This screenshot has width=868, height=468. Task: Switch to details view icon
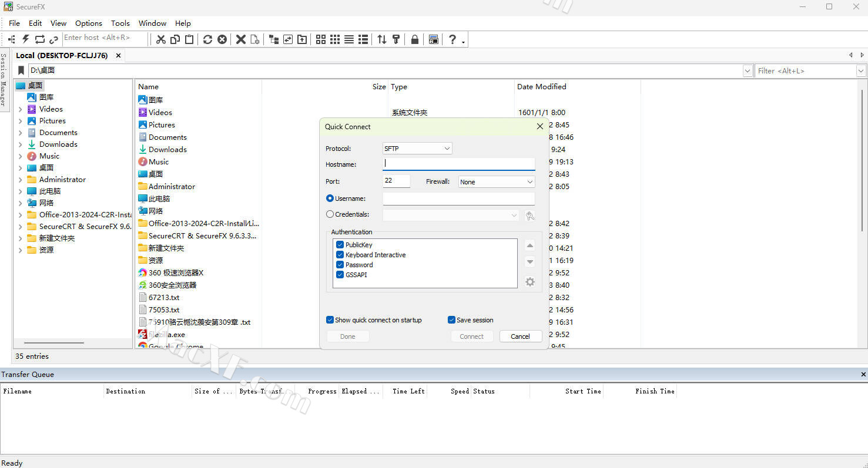click(363, 39)
